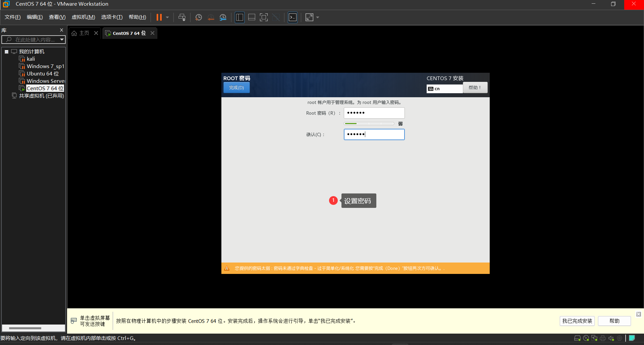Screen dimensions: 644x345
Task: Click the running CentOS VM icon in library
Action: click(x=22, y=89)
